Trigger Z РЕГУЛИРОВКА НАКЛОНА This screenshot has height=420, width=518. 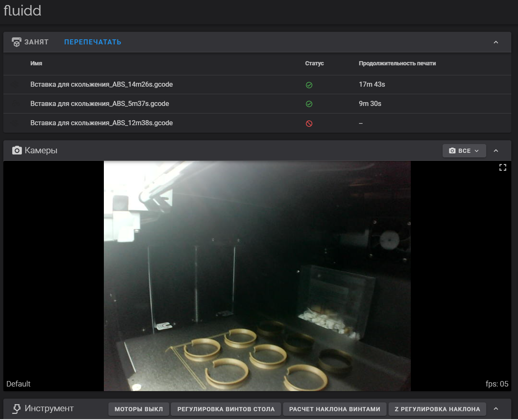pos(437,409)
